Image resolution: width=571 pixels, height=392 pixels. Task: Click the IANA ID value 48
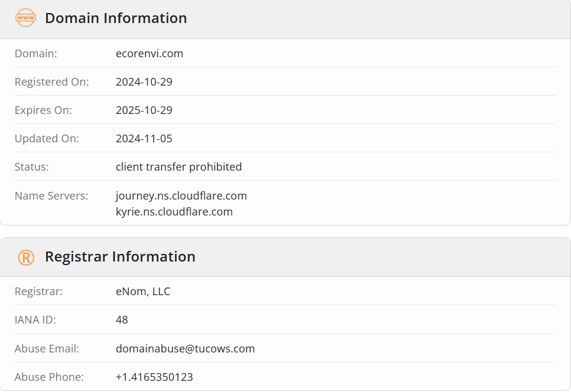(x=122, y=320)
